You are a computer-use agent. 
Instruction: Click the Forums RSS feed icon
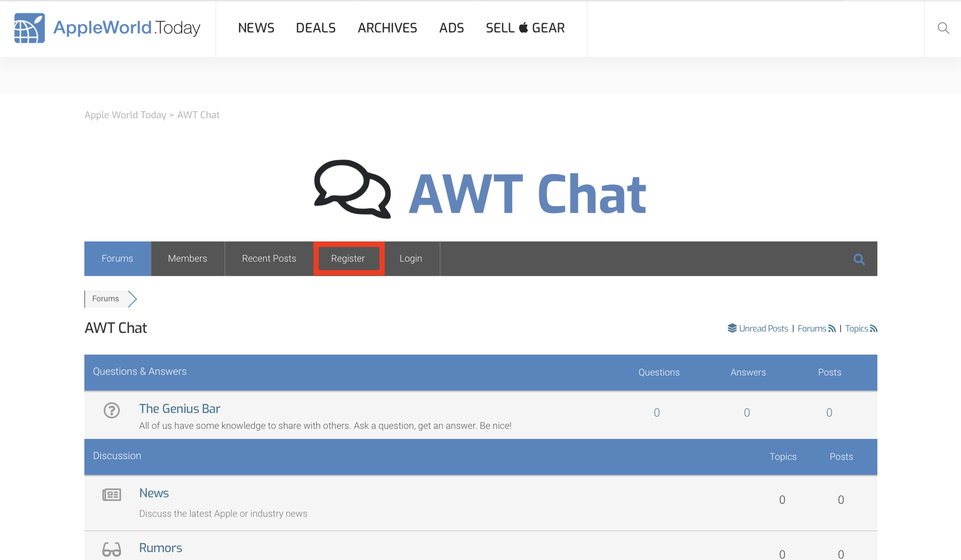click(x=832, y=328)
